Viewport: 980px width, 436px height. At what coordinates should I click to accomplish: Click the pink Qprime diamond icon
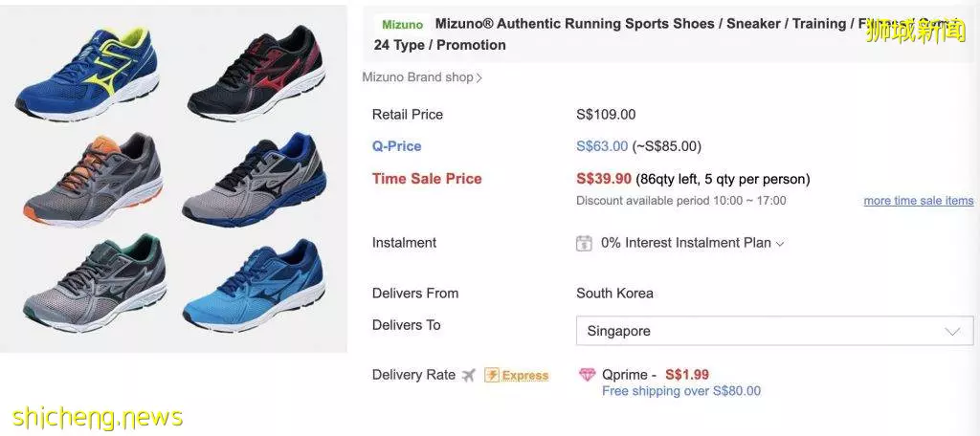[x=587, y=375]
